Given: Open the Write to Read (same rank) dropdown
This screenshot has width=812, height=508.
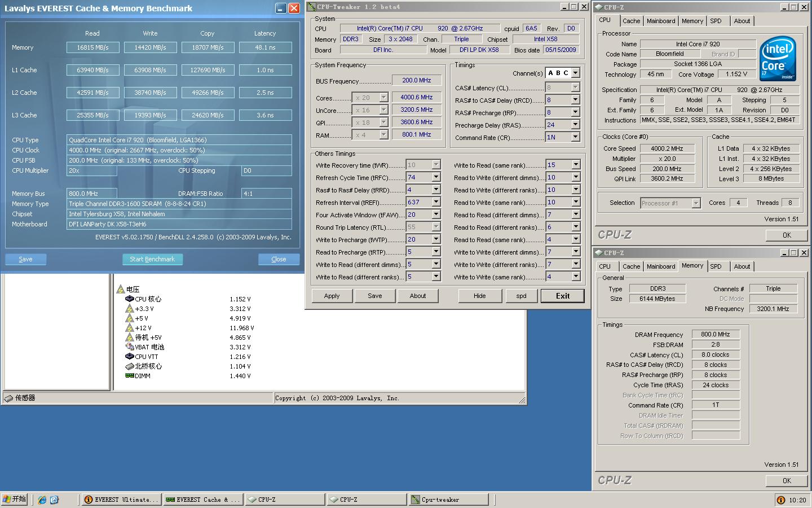Looking at the screenshot, I should [576, 165].
